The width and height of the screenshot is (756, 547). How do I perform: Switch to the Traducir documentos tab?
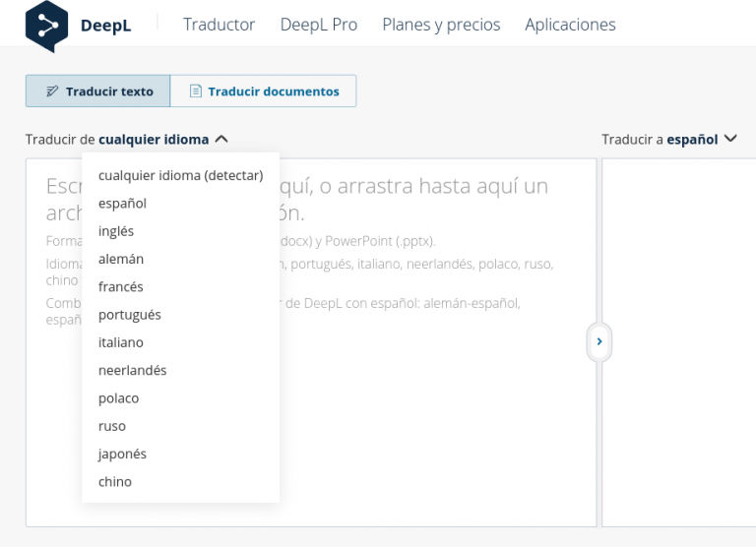263,91
